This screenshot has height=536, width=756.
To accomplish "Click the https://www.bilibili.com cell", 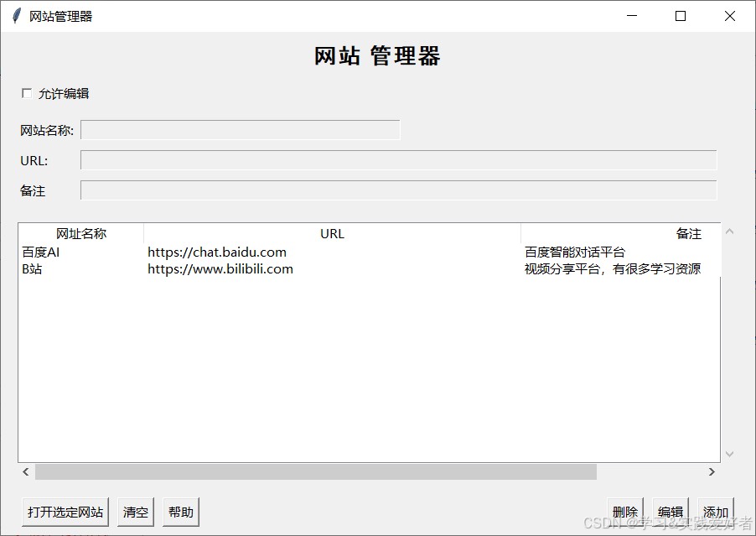I will [x=220, y=268].
